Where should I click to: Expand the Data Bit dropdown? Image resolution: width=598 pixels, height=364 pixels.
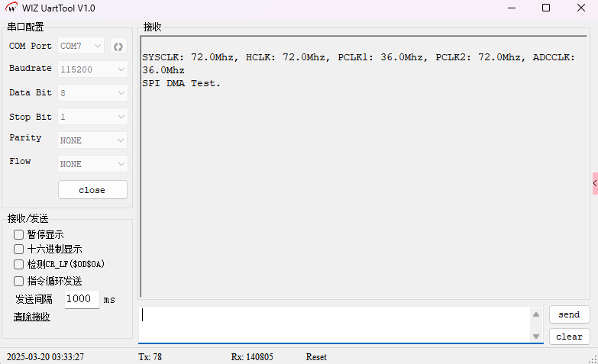(92, 93)
